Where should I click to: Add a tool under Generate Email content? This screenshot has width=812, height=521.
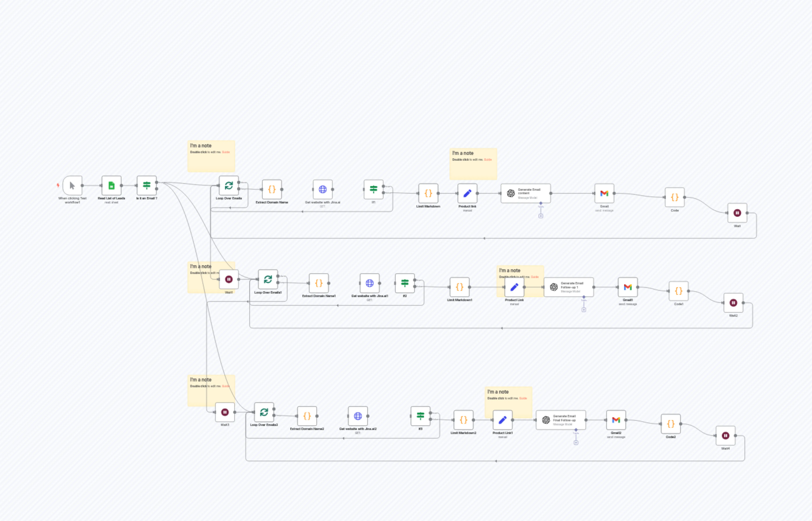coord(541,216)
